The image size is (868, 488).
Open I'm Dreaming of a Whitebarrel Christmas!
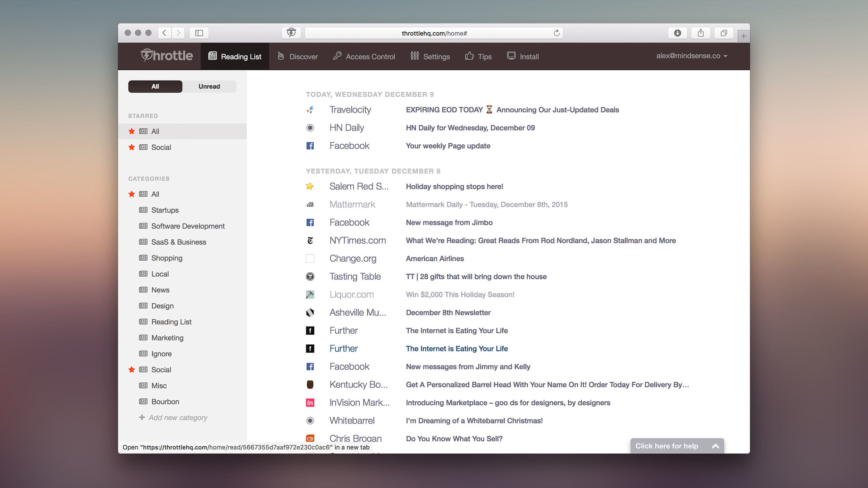474,421
